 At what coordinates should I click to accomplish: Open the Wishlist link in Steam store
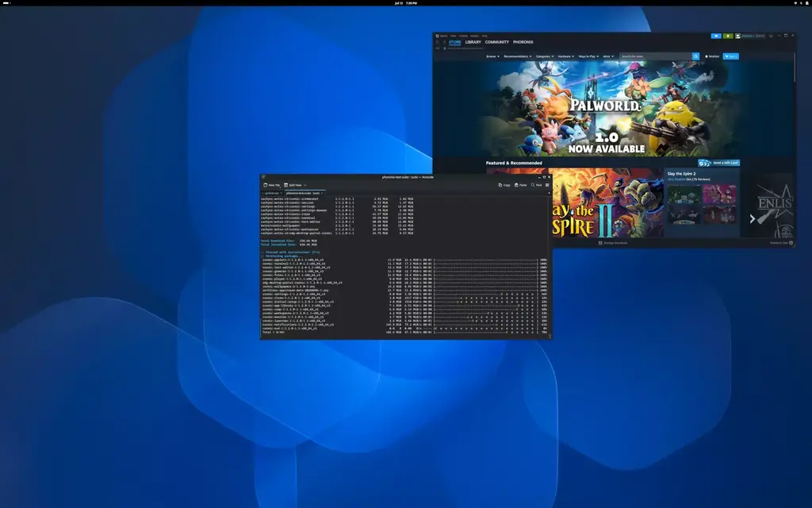712,56
